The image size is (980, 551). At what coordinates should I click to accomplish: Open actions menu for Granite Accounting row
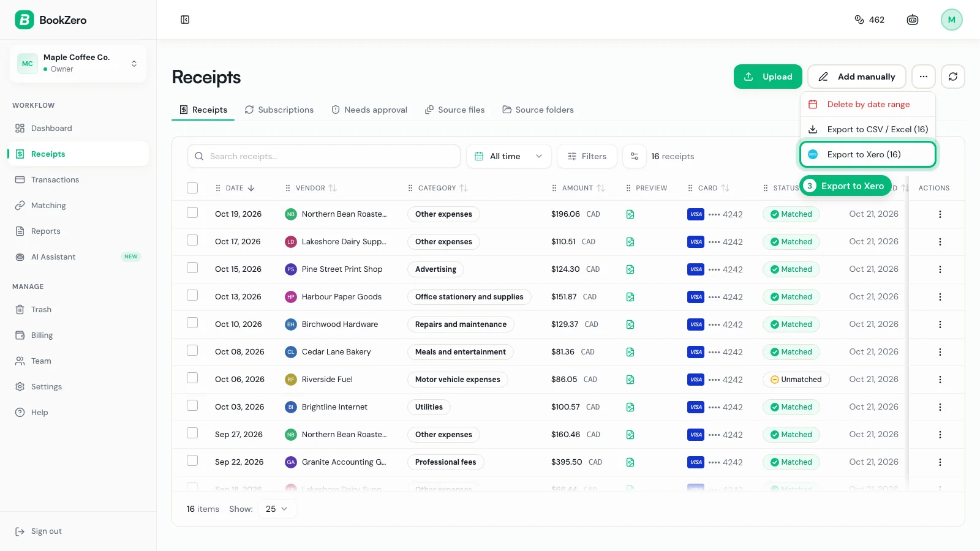pyautogui.click(x=940, y=462)
